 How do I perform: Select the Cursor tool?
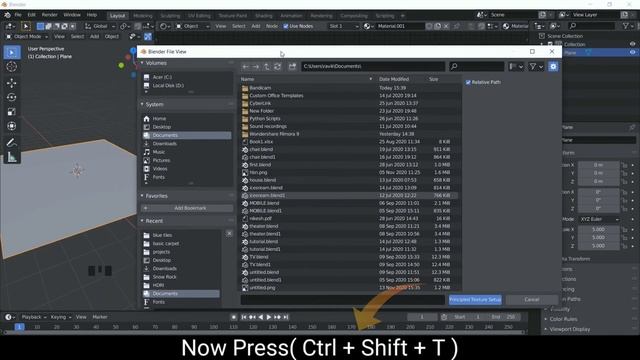pos(12,67)
